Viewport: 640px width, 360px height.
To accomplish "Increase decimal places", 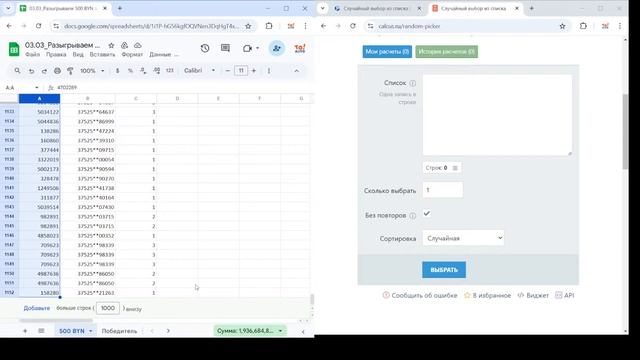I will [157, 71].
